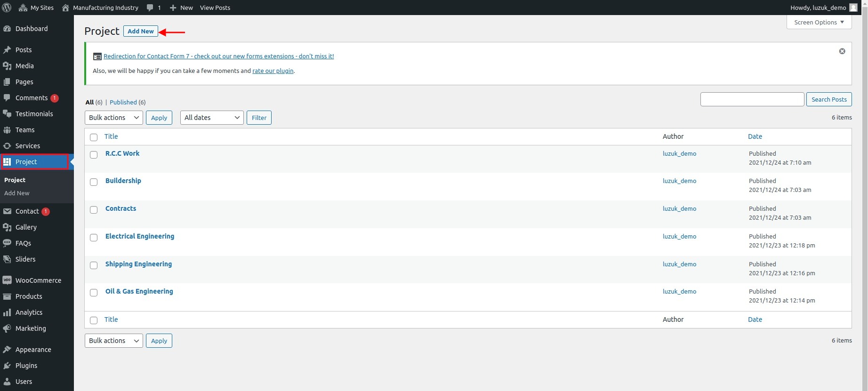Open the comments bubble icon in admin bar

150,8
